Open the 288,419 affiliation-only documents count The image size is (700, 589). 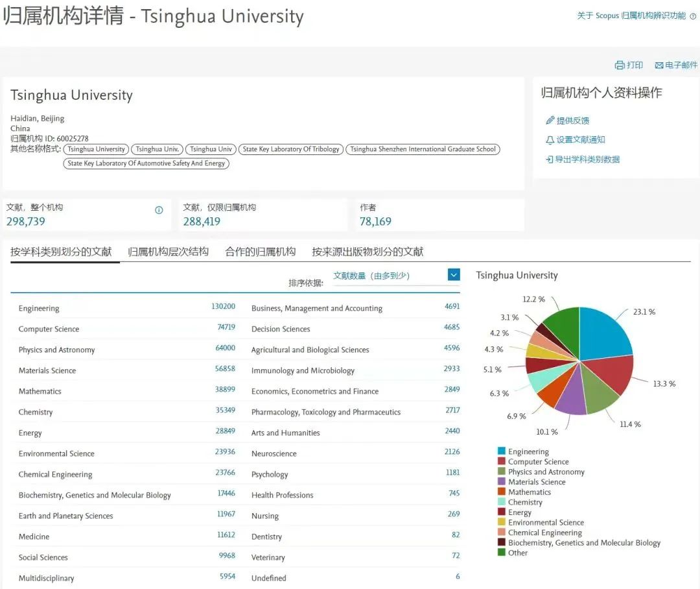(x=202, y=221)
